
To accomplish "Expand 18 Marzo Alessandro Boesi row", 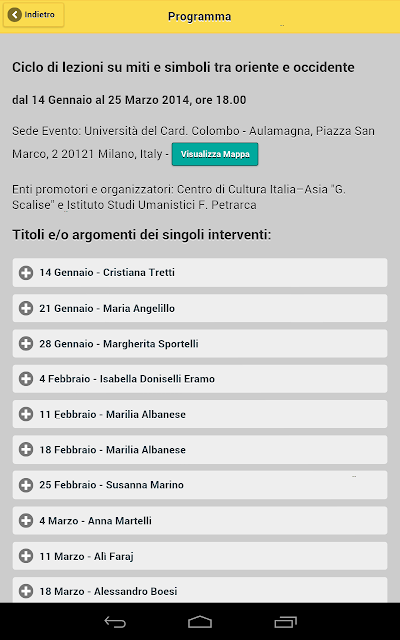I will (x=200, y=590).
